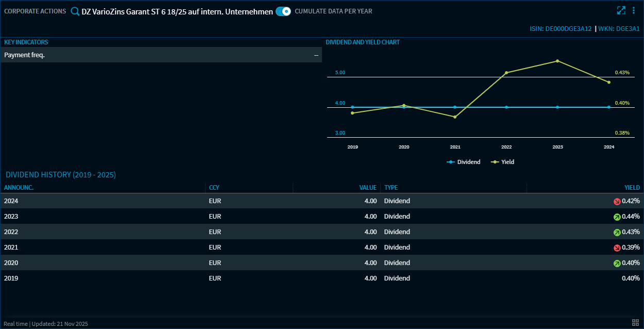Click the green up arrow for 2023 yield

coord(617,217)
